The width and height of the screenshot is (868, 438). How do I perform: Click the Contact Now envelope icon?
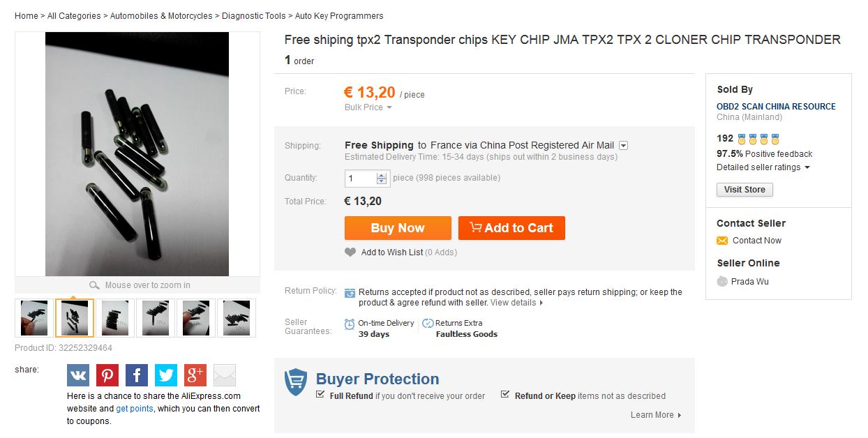(722, 241)
